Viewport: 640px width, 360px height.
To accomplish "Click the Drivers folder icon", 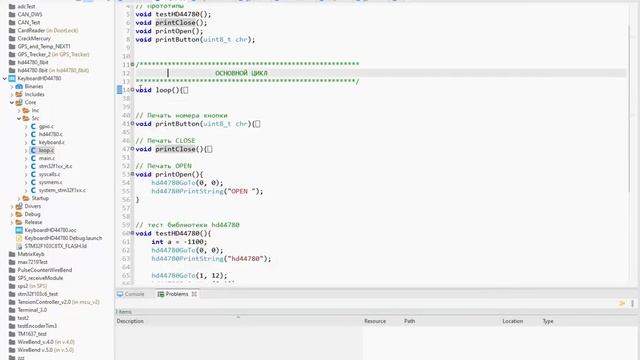I will tap(19, 206).
